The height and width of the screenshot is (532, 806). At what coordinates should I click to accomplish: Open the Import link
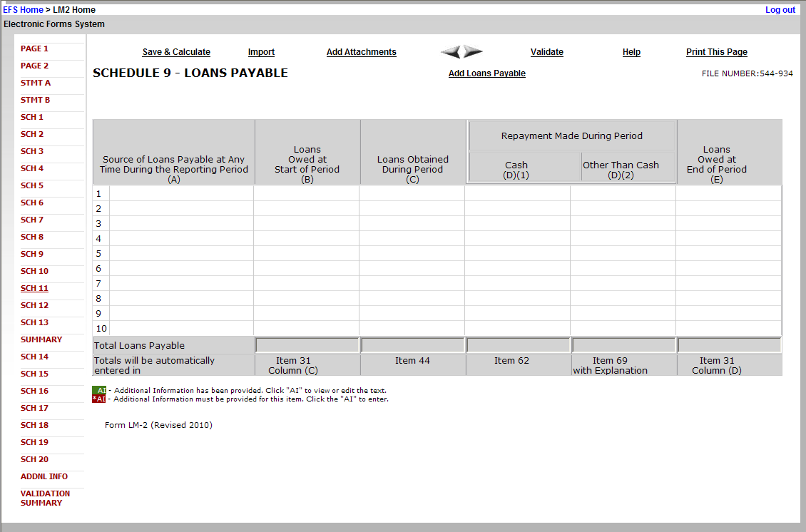tap(261, 52)
